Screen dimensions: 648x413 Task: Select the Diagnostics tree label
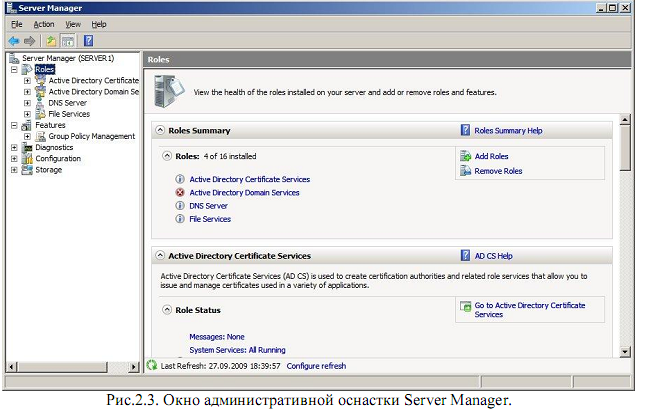[54, 148]
